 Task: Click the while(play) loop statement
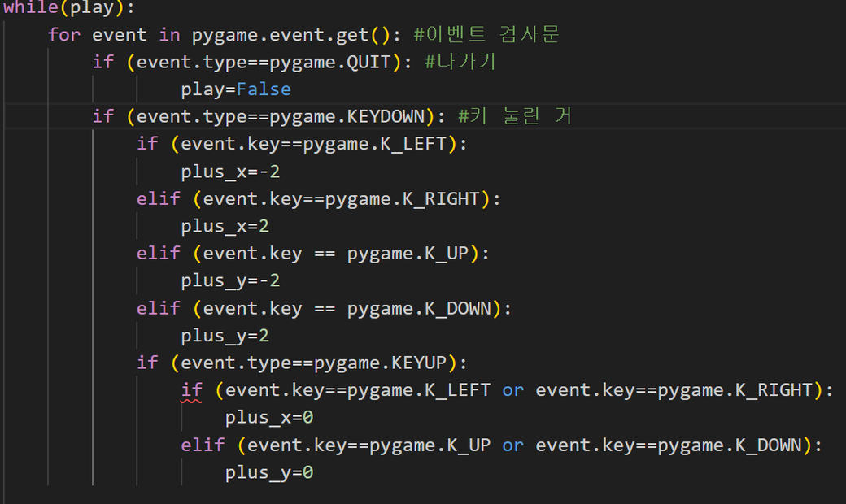point(67,7)
